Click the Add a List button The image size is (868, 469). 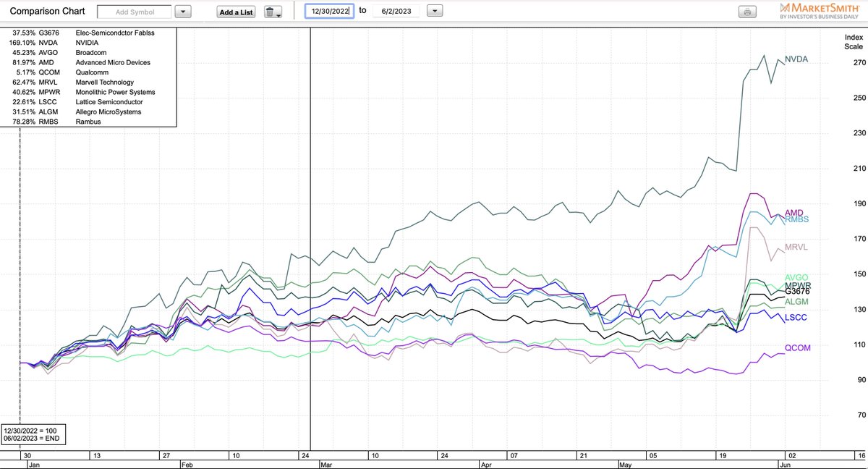click(x=237, y=12)
